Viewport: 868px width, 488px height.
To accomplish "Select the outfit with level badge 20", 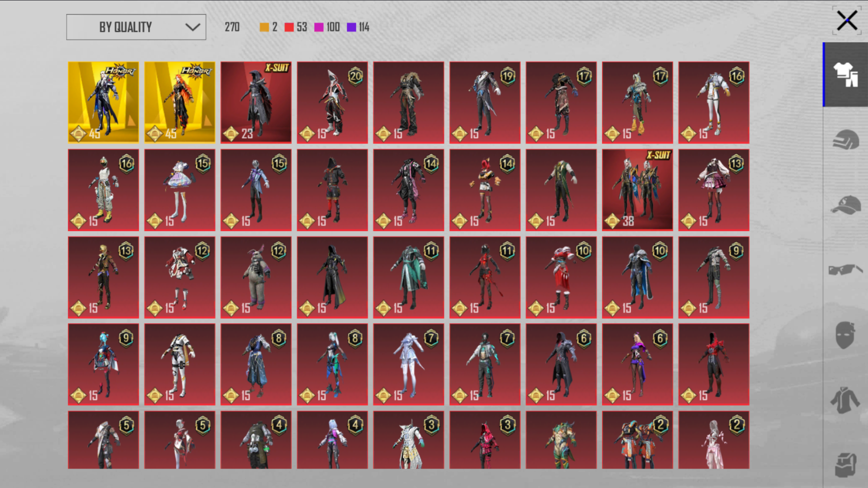I will pos(332,102).
